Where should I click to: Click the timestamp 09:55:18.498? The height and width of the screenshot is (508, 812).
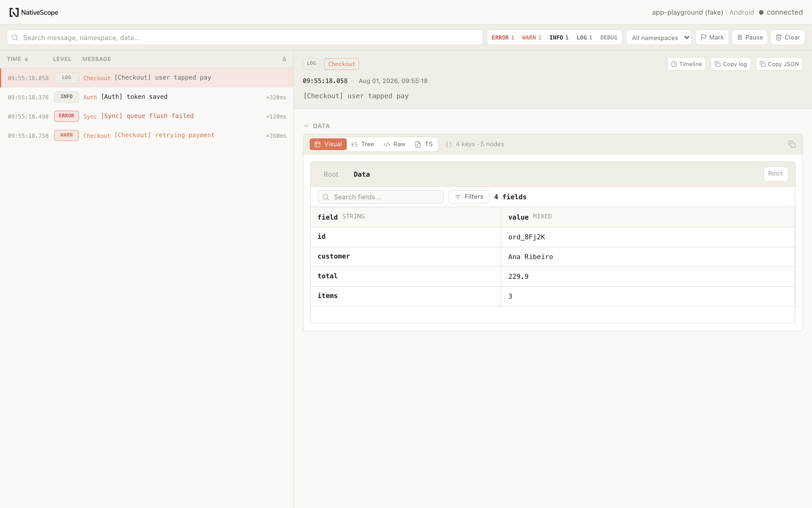click(x=28, y=117)
